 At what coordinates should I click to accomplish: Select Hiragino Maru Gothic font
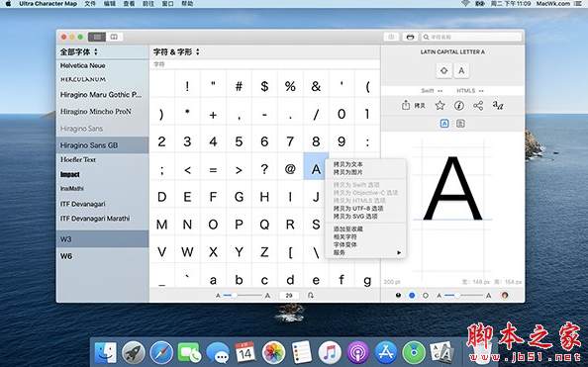(102, 95)
